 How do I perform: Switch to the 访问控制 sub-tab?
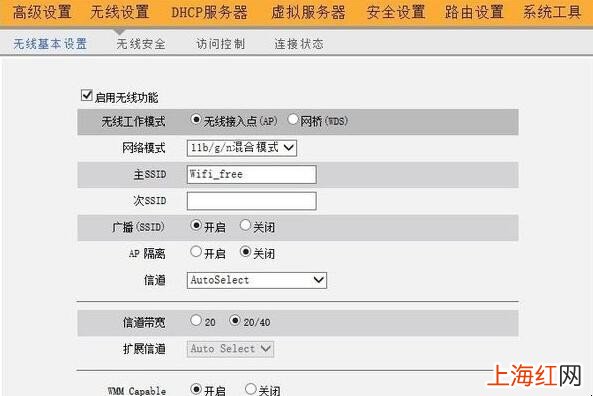(221, 44)
